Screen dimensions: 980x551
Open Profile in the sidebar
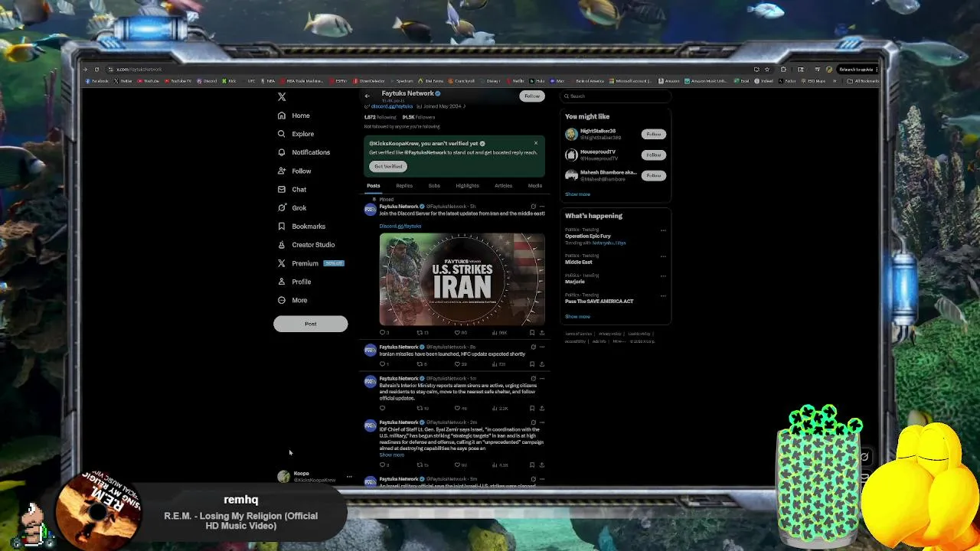click(x=294, y=282)
